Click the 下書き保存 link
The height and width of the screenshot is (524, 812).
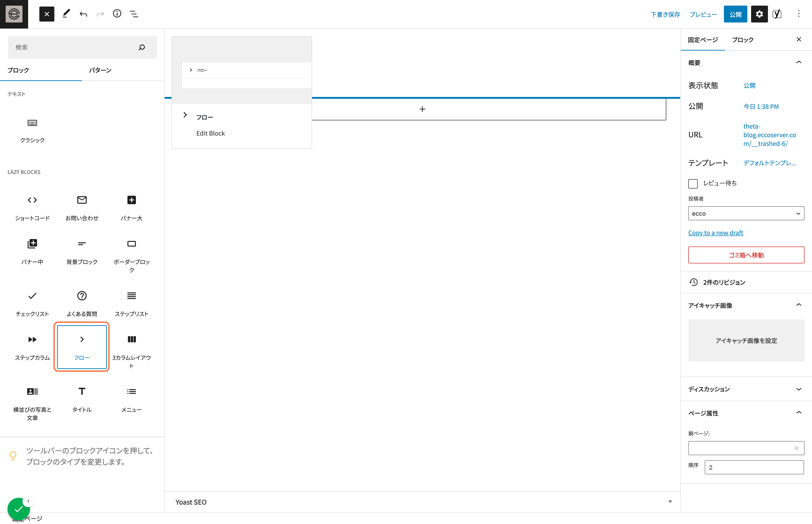coord(665,14)
